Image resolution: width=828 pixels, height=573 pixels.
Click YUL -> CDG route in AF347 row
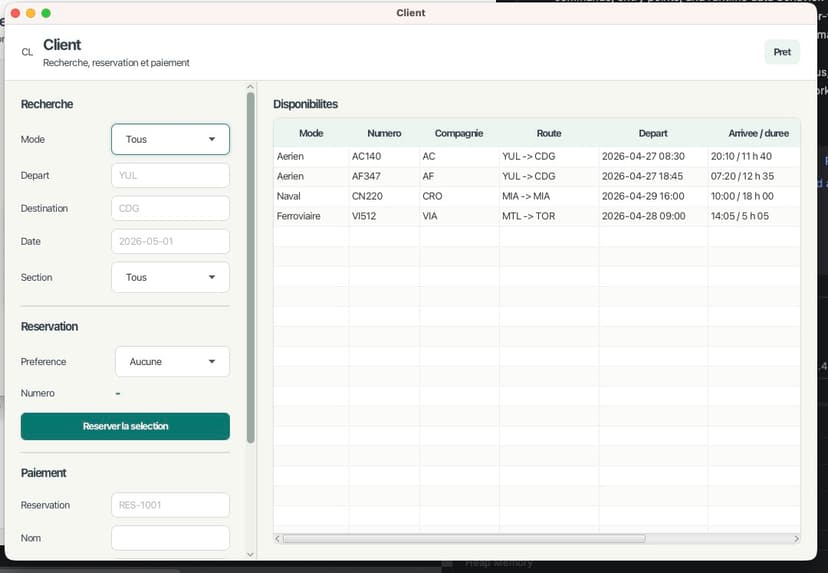click(x=549, y=176)
